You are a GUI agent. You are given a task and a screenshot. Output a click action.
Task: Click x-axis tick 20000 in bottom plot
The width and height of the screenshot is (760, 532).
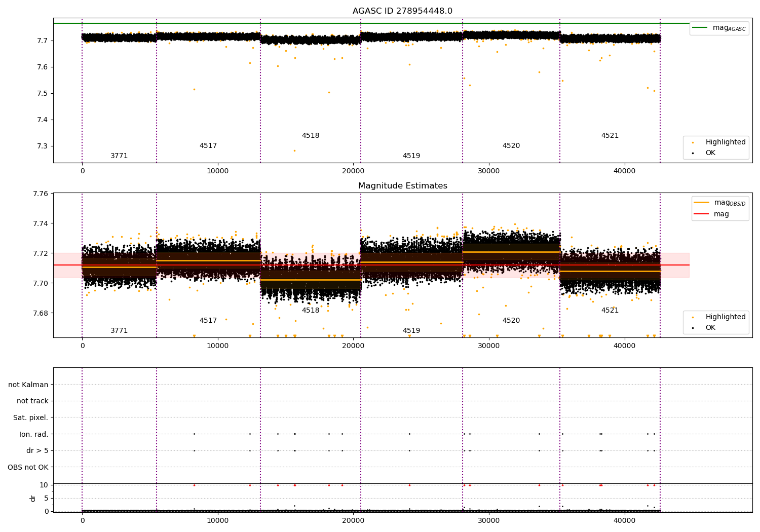[353, 521]
